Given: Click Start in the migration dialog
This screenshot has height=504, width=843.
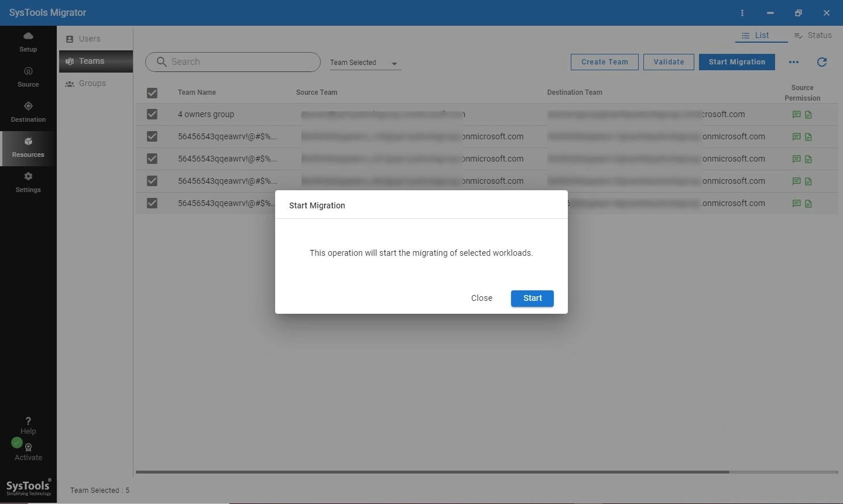Looking at the screenshot, I should click(532, 298).
